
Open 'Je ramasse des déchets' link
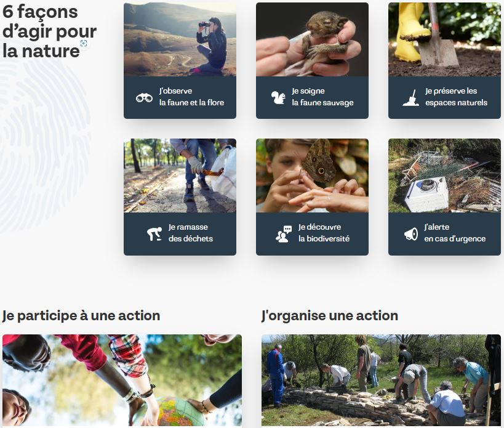coord(191,233)
